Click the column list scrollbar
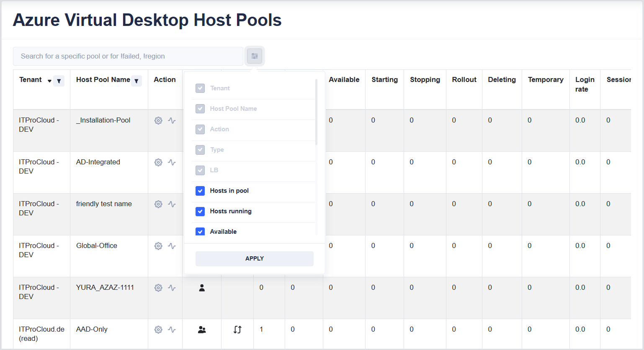 pos(316,112)
